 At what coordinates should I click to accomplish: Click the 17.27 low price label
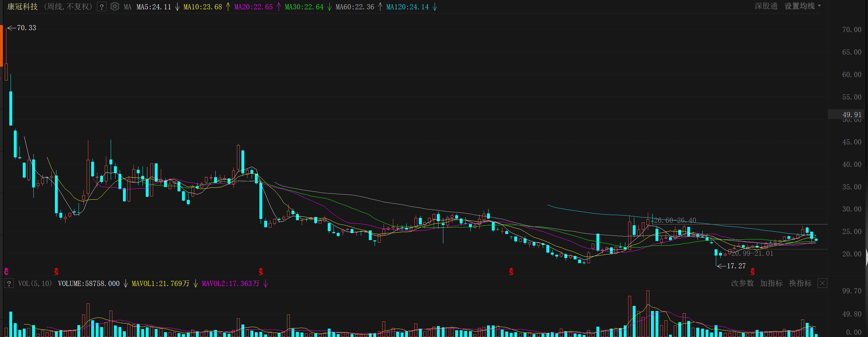[736, 266]
